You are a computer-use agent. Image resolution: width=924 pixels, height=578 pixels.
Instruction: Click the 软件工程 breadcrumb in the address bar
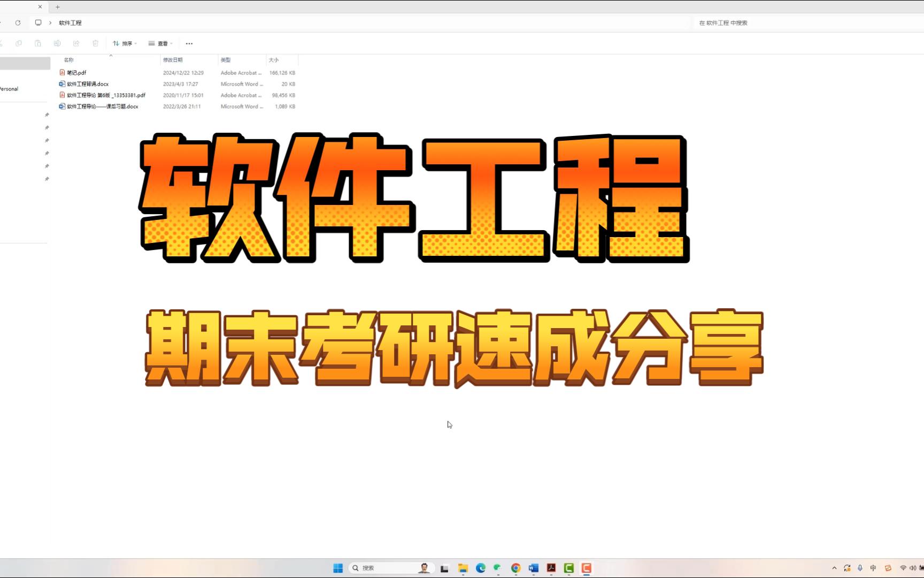tap(70, 23)
